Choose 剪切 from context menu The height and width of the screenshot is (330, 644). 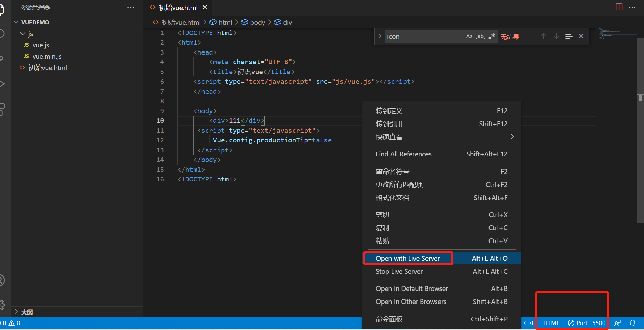point(442,215)
